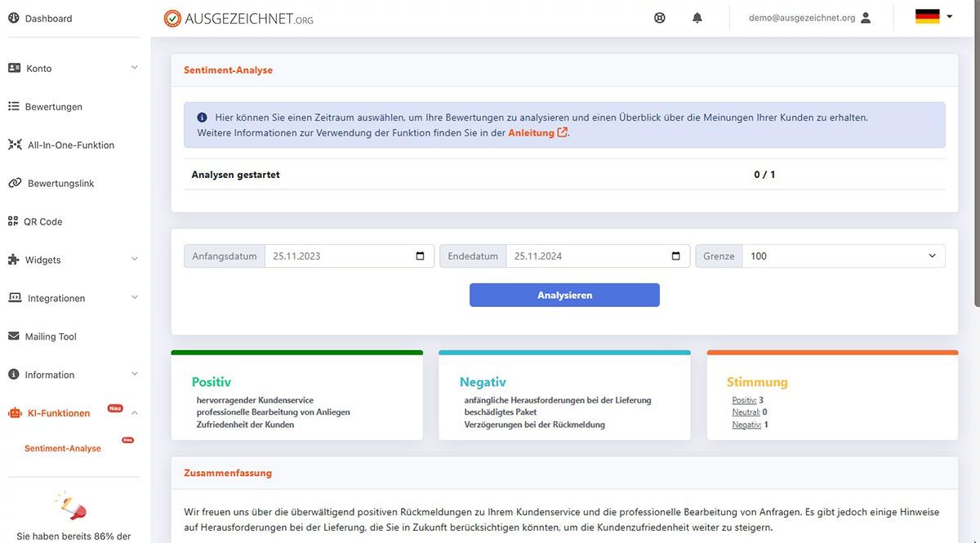The height and width of the screenshot is (543, 980).
Task: Open the calendar picker for Anfangsdatum
Action: tap(420, 256)
